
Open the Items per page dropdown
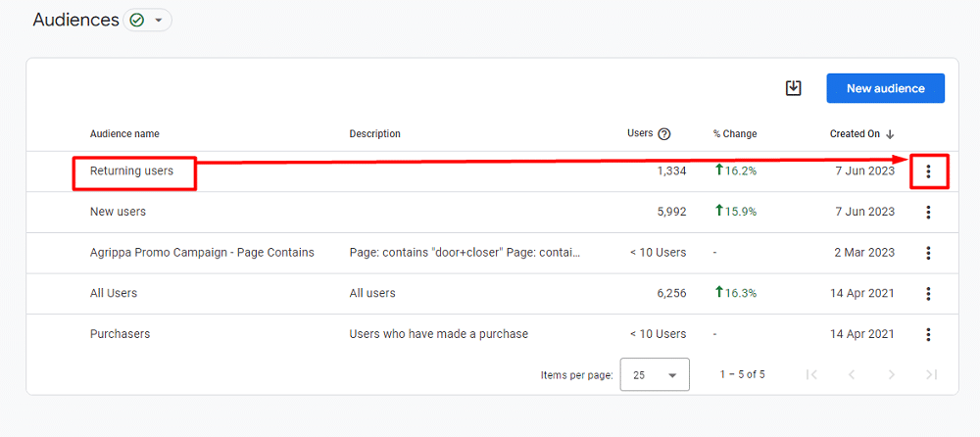[655, 374]
